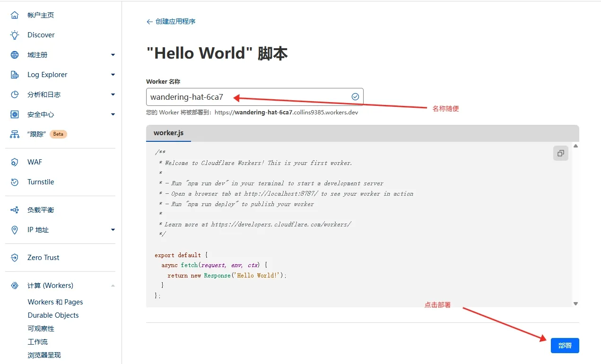601x364 pixels.
Task: Click the Zero Trust icon
Action: (15, 258)
